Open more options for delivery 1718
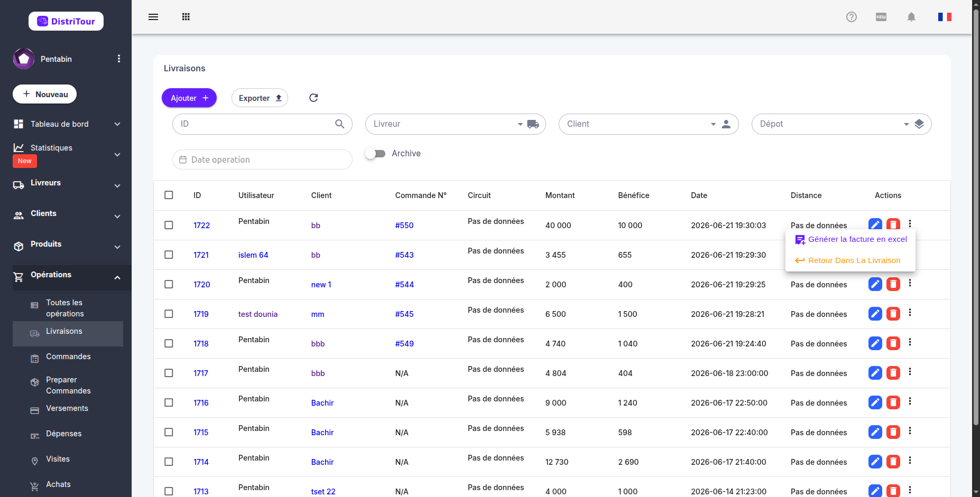 point(910,342)
